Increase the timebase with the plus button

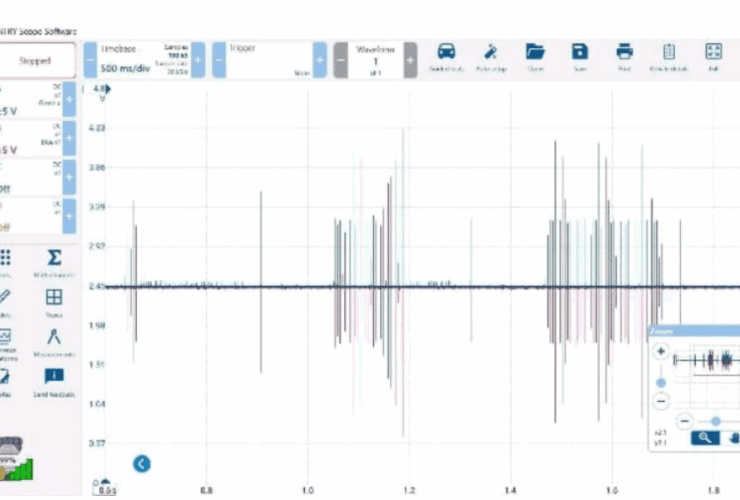tap(198, 60)
